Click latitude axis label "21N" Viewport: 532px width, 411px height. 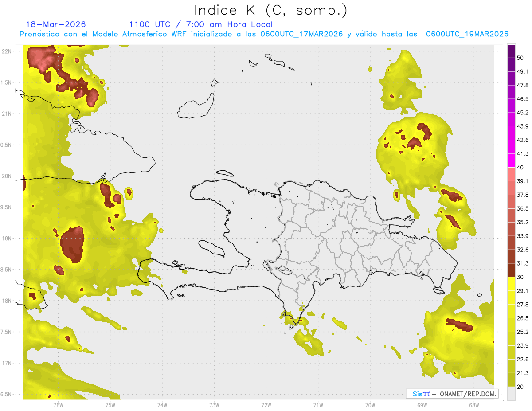point(7,114)
